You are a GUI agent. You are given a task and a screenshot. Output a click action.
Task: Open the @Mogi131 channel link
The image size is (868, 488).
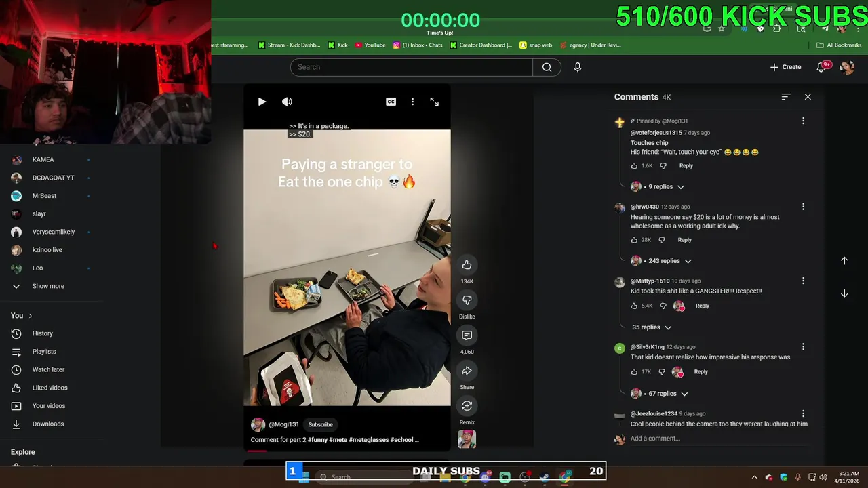click(x=283, y=425)
